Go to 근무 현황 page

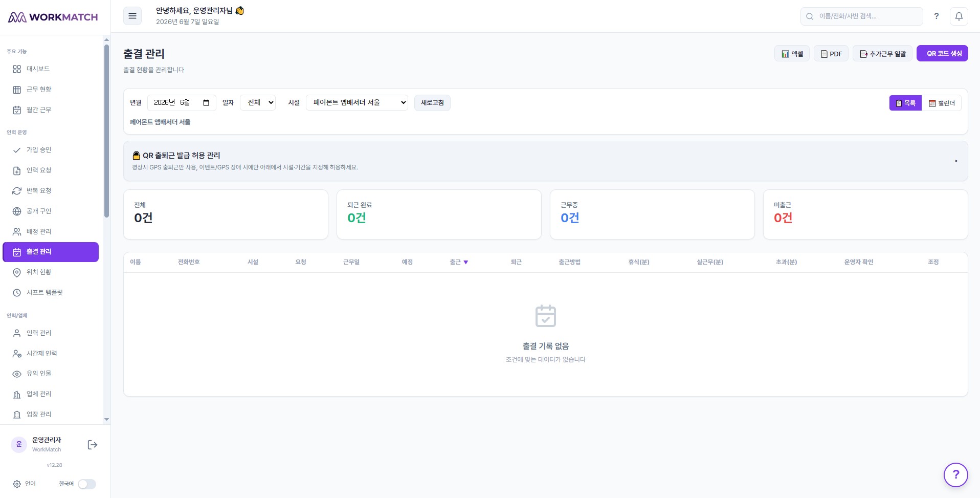point(51,89)
